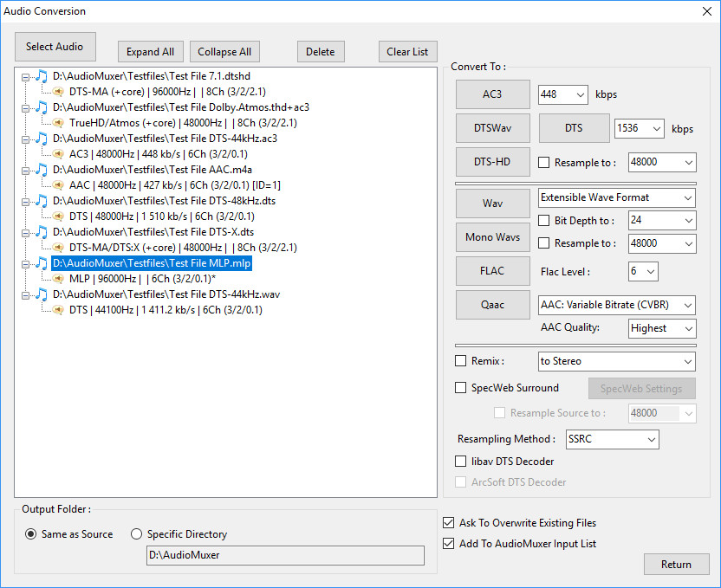This screenshot has width=721, height=588.
Task: Open Extensible Wave Format dropdown
Action: click(x=617, y=198)
